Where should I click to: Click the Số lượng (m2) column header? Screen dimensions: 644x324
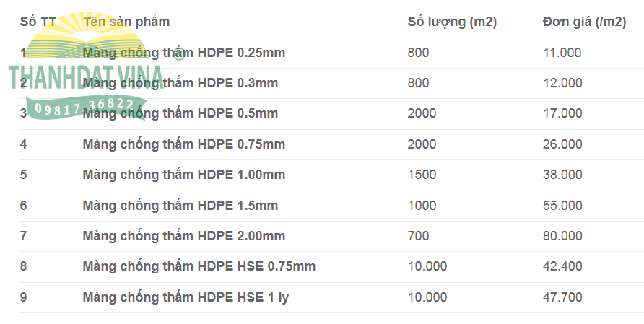tap(452, 22)
